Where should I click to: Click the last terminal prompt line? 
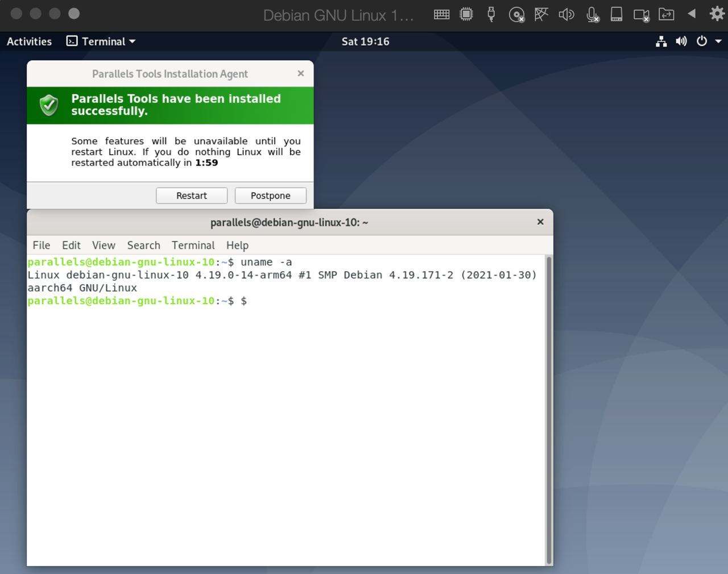tap(137, 301)
